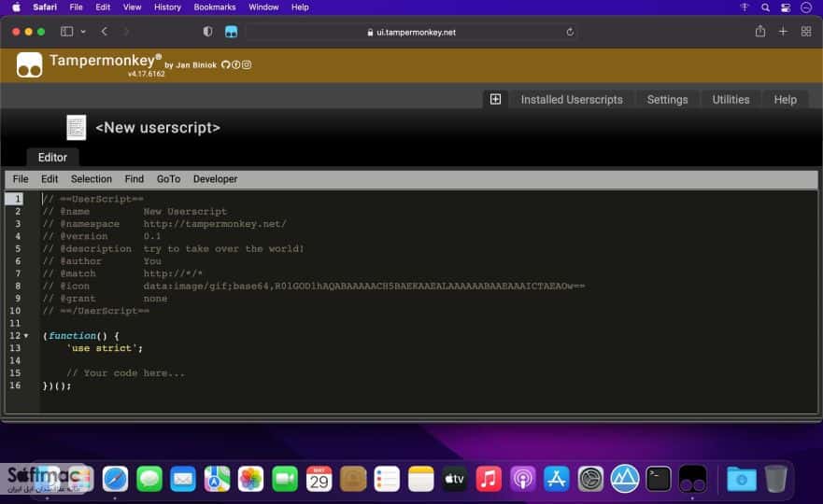Switch to the Installed Userscripts tab

click(572, 100)
